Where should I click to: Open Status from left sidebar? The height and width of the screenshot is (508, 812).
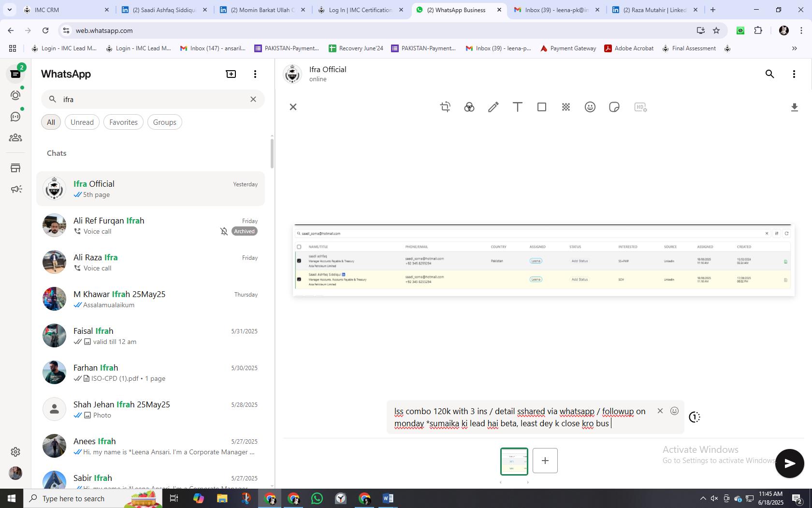(x=15, y=95)
